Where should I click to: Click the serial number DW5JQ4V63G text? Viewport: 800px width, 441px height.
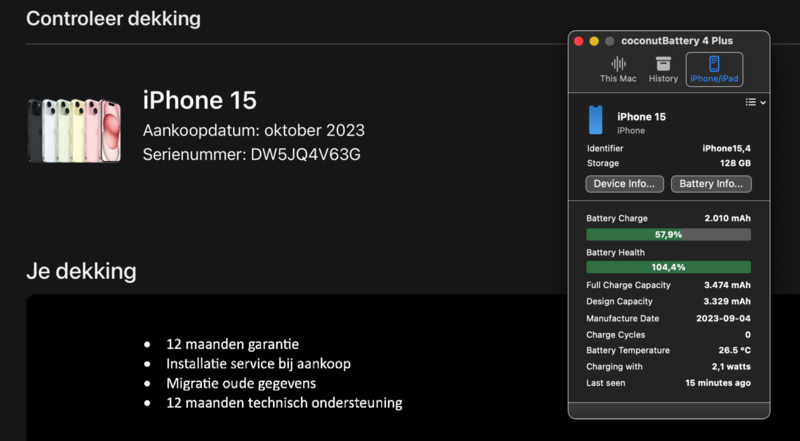pyautogui.click(x=306, y=154)
